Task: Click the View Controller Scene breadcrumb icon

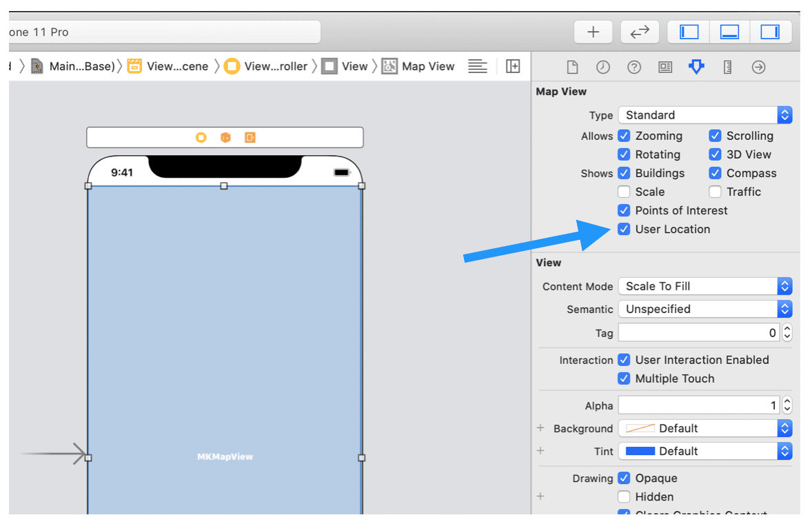Action: coord(134,66)
